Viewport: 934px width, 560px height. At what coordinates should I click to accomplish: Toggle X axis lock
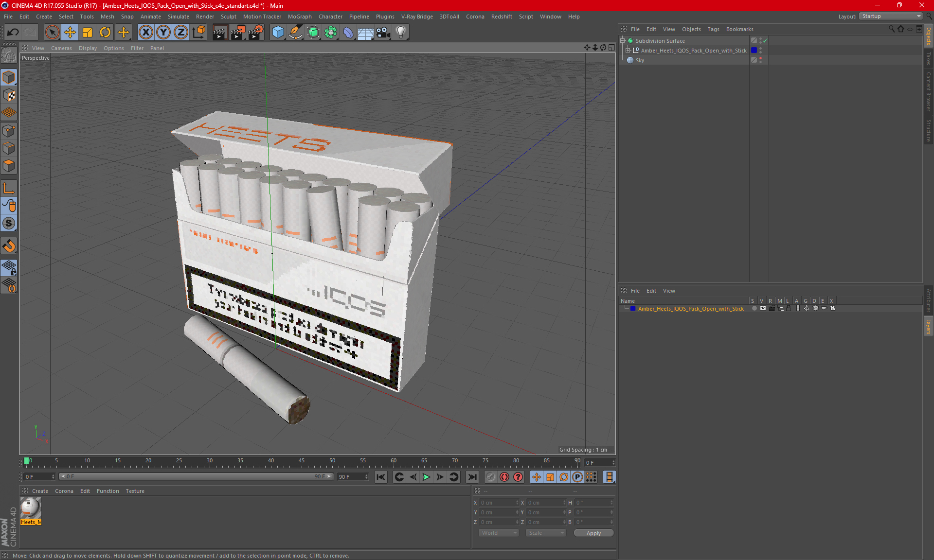(x=145, y=33)
